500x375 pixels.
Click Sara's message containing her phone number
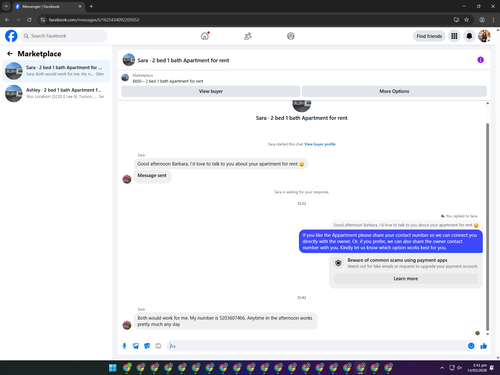[226, 321]
